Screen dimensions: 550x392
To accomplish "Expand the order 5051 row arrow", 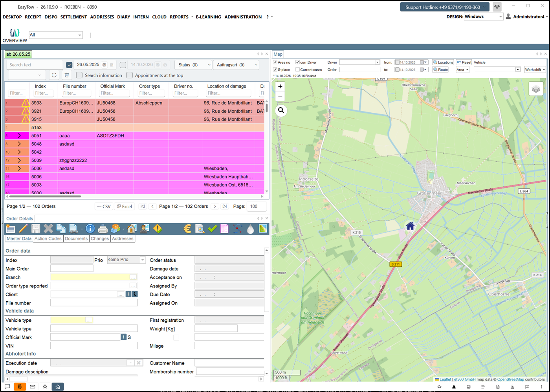I will (19, 136).
